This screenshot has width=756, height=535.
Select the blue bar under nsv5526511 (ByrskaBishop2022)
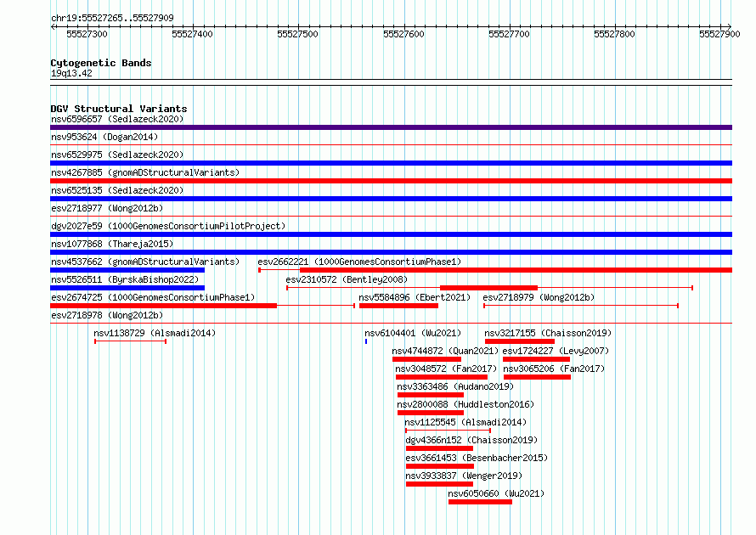coord(127,288)
